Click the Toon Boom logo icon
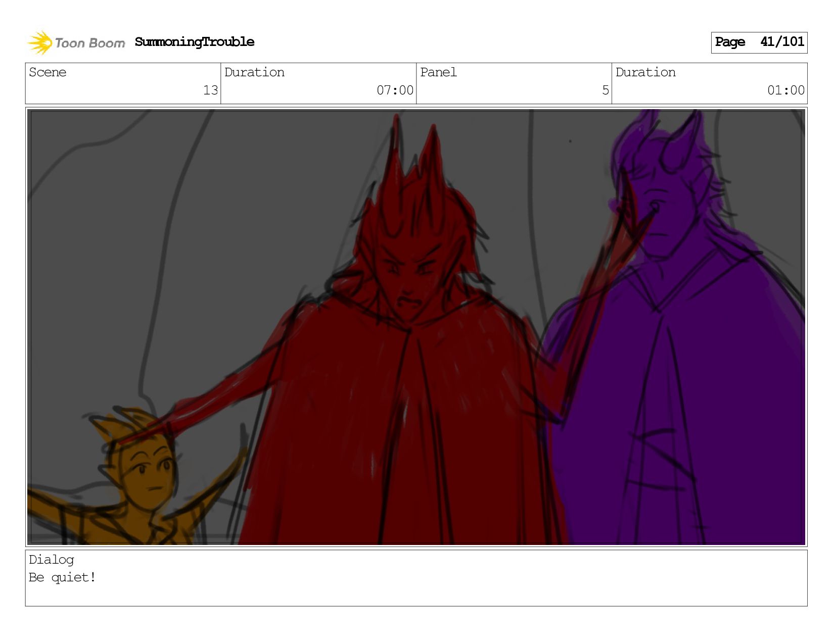This screenshot has width=834, height=644. [40, 42]
